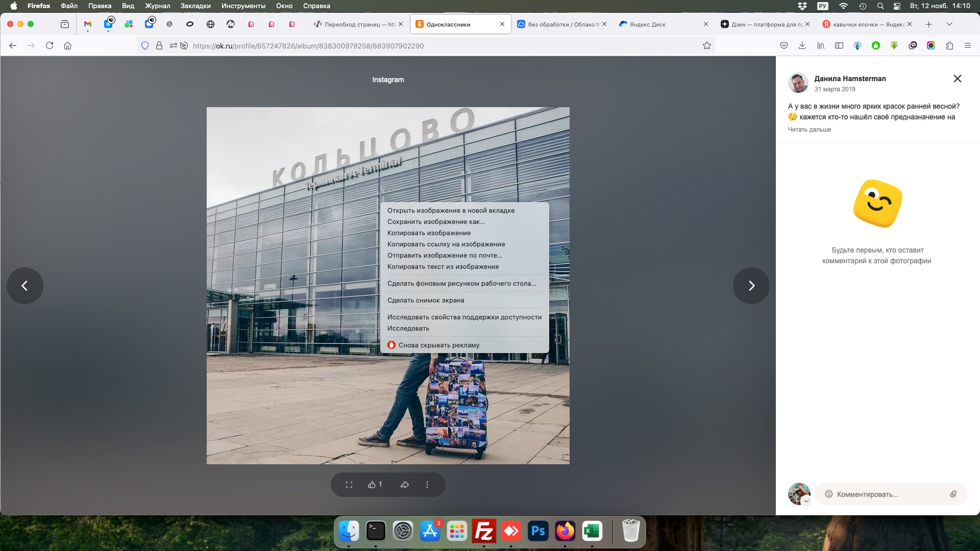Choose the Исследовать menu entry
The height and width of the screenshot is (551, 980).
point(464,328)
